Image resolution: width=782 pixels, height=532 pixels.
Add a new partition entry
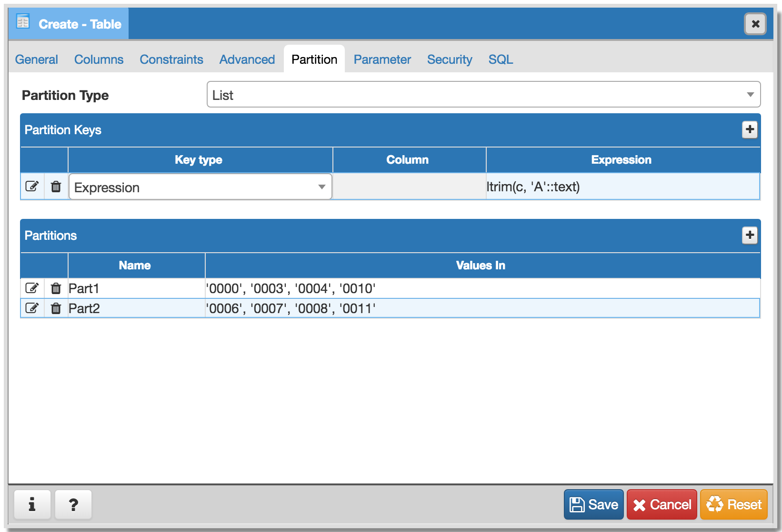pyautogui.click(x=750, y=235)
